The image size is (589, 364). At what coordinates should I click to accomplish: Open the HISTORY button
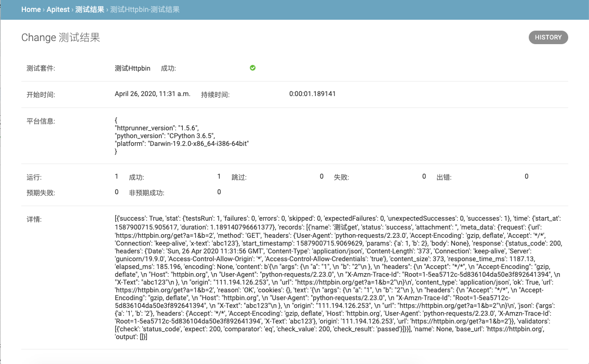pyautogui.click(x=548, y=37)
